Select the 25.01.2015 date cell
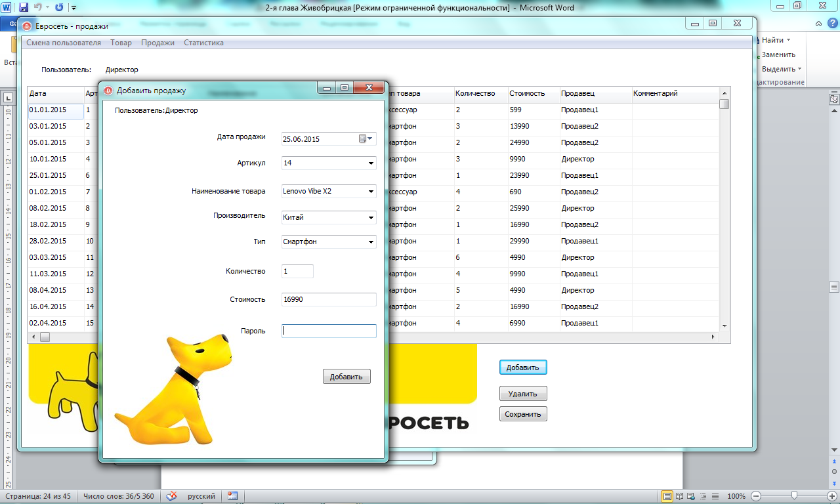840x504 pixels. tap(56, 176)
